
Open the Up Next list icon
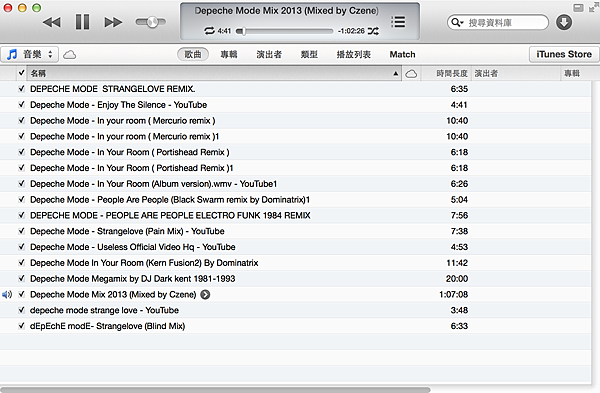point(398,22)
